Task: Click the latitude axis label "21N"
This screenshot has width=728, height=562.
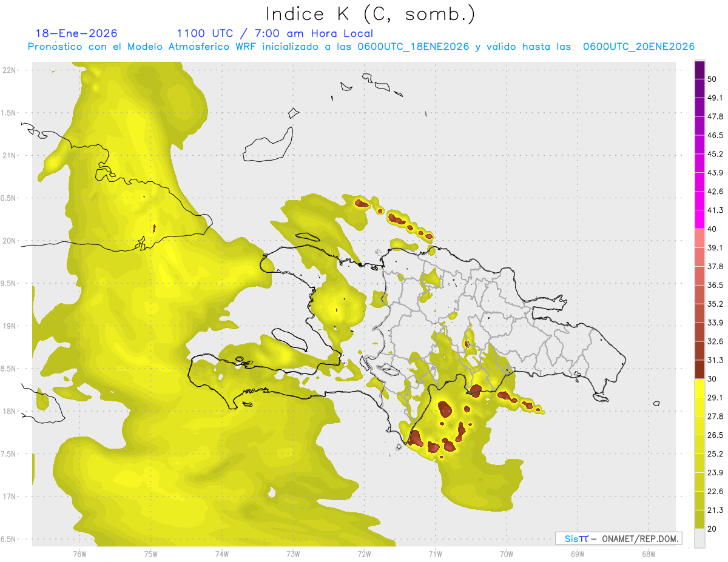Action: point(10,156)
